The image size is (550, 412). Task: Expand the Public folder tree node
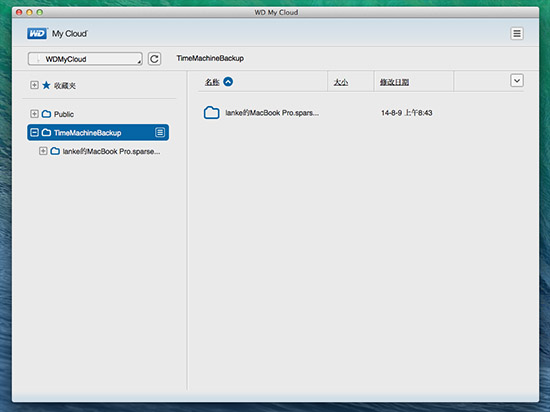click(34, 114)
